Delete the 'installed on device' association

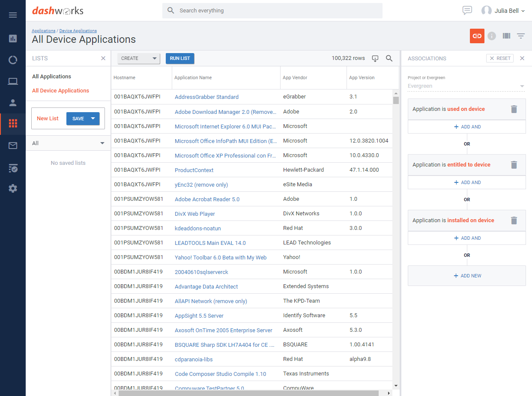[514, 220]
